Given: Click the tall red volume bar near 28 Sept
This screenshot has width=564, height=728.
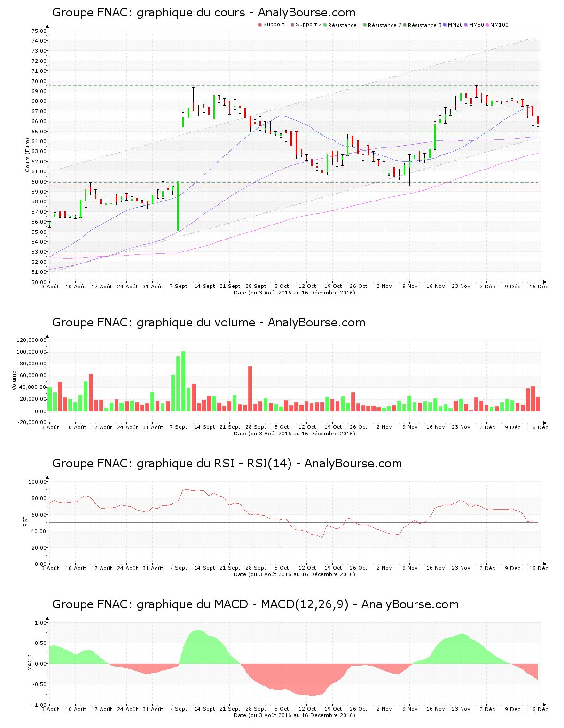Looking at the screenshot, I should point(250,389).
